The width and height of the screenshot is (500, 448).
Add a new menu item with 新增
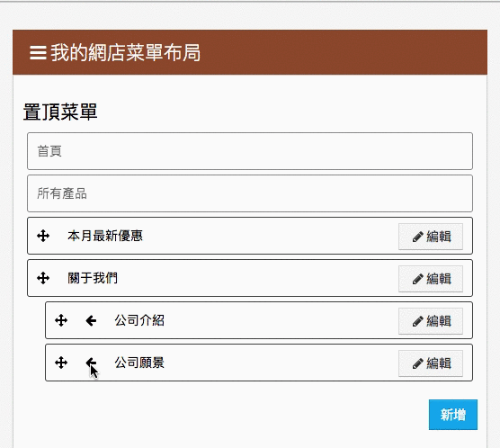453,415
